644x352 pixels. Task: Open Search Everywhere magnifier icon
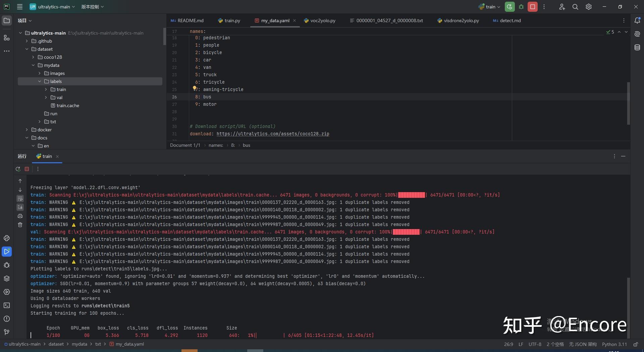(x=575, y=7)
